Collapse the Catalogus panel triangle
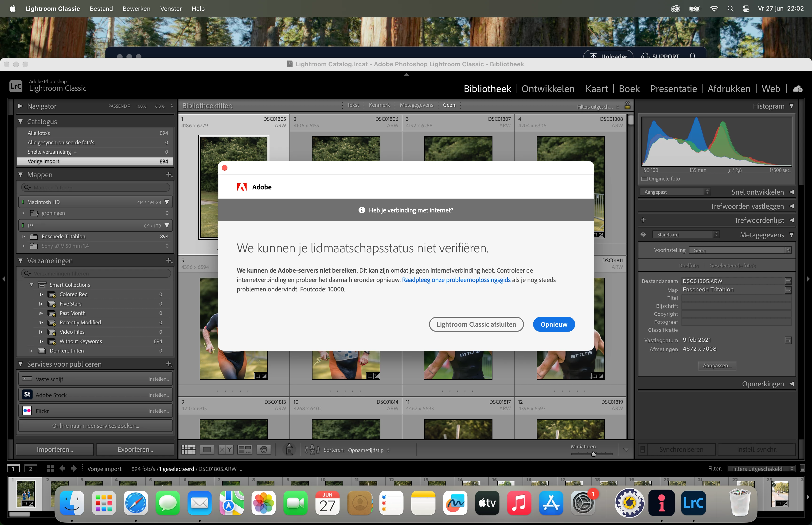The image size is (812, 525). tap(20, 121)
